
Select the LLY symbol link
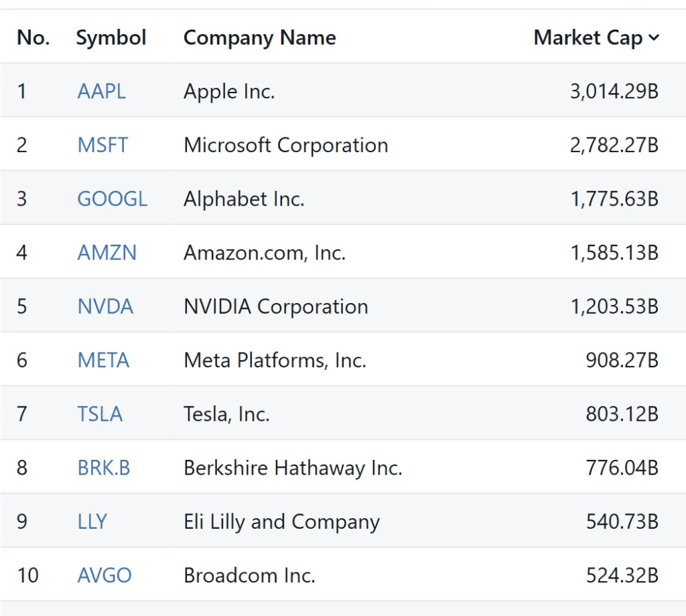click(92, 521)
